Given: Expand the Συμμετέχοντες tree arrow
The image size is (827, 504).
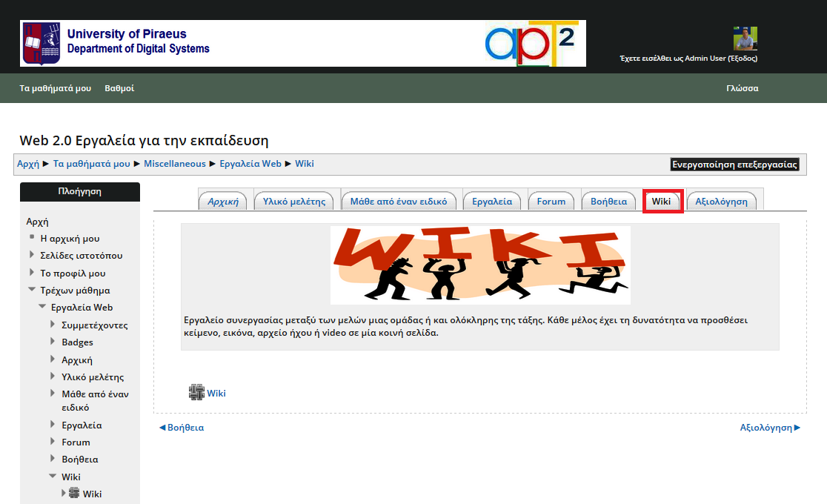Looking at the screenshot, I should tap(53, 324).
